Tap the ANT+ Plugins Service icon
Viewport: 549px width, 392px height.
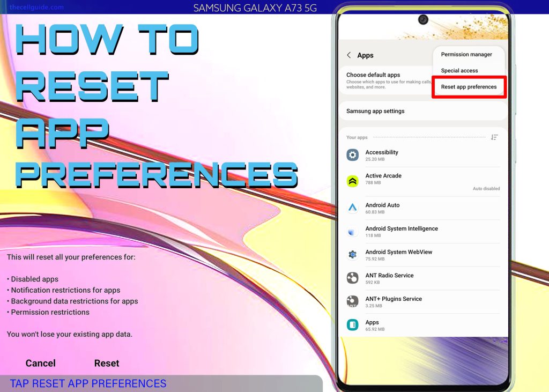click(x=353, y=301)
